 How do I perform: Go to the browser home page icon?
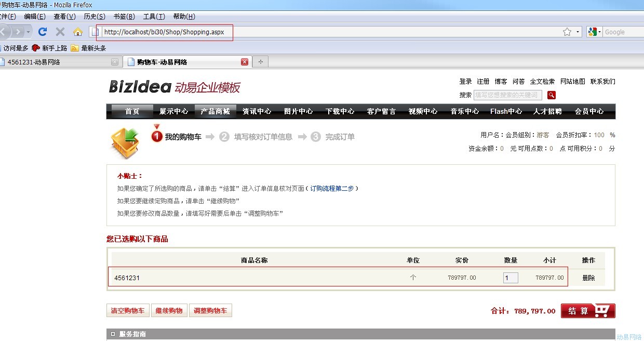point(78,32)
